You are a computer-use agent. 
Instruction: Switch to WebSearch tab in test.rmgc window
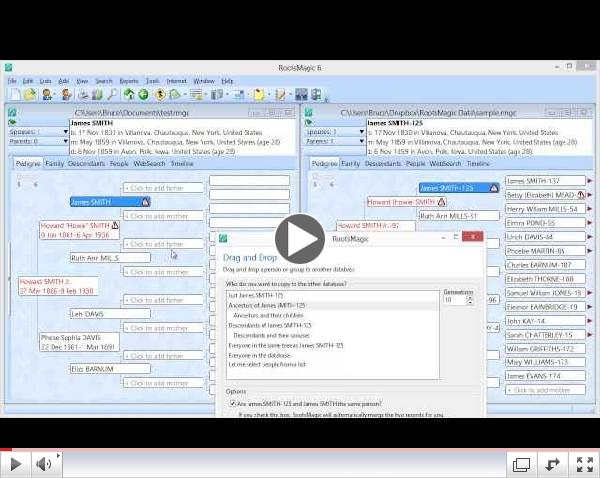(149, 163)
